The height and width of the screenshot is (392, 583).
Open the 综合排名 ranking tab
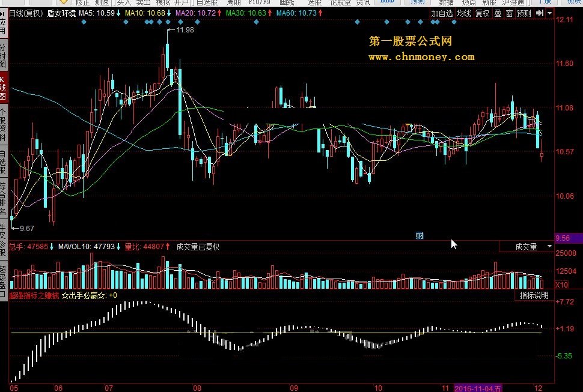coord(3,198)
